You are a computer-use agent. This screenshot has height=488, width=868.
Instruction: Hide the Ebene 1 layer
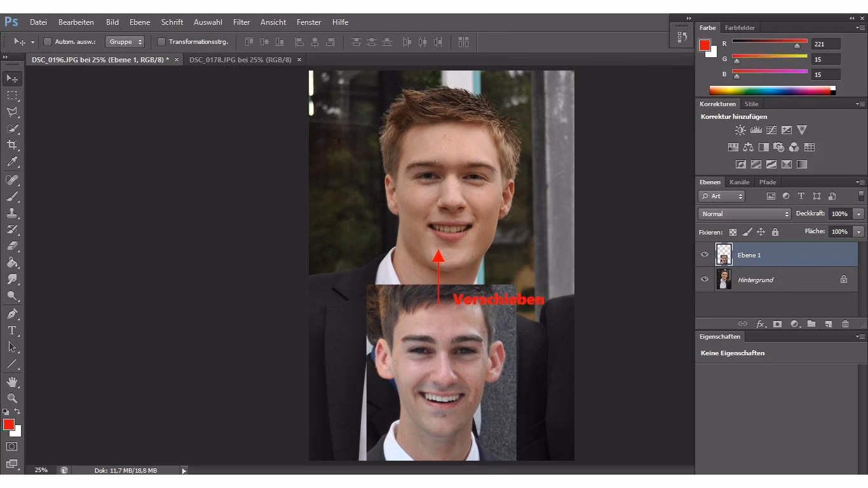(704, 254)
